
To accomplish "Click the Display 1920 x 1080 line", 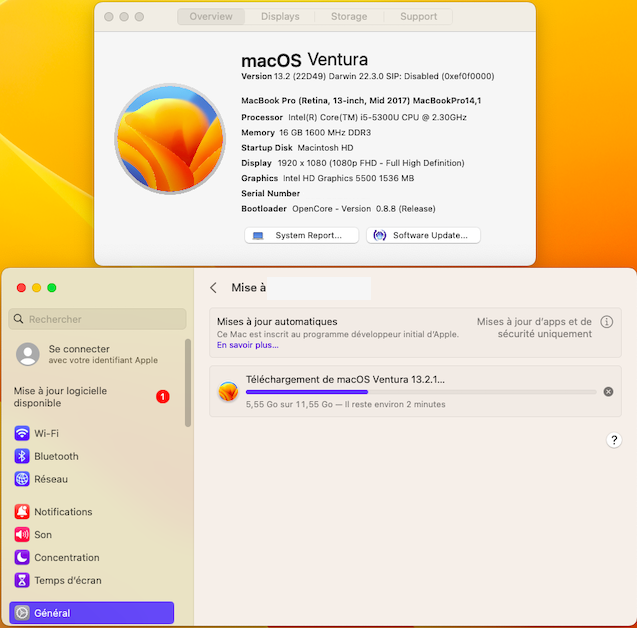I will tap(353, 163).
